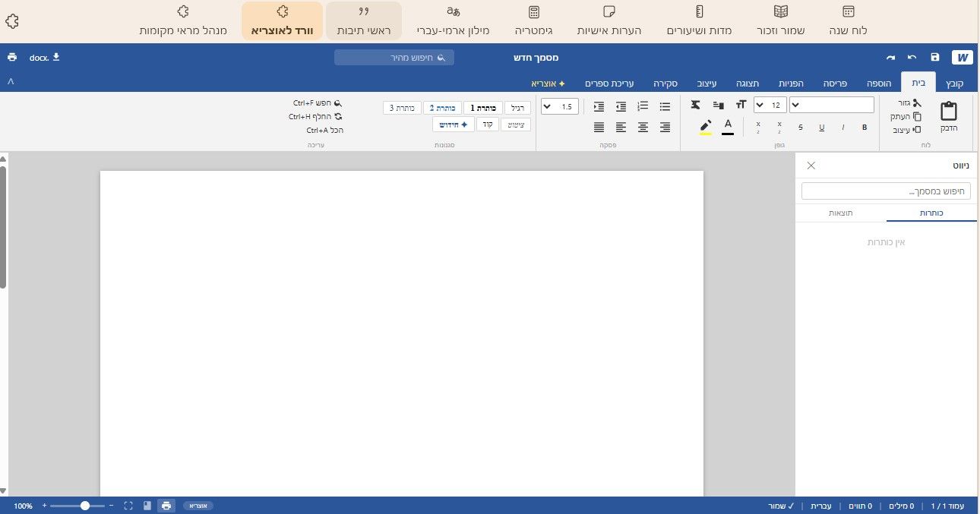Click the W app logo icon
The image size is (980, 514).
[963, 58]
